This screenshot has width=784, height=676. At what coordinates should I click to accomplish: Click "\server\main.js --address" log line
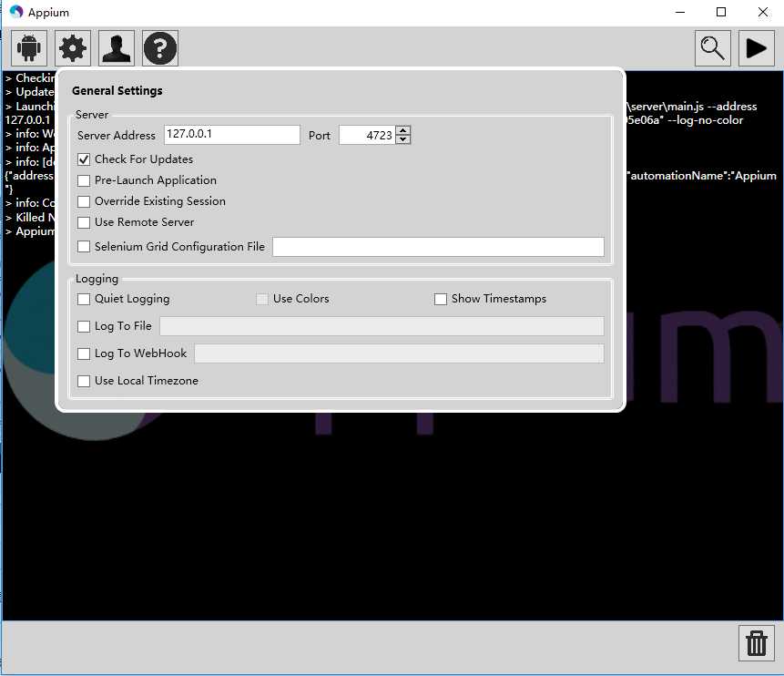[x=692, y=106]
